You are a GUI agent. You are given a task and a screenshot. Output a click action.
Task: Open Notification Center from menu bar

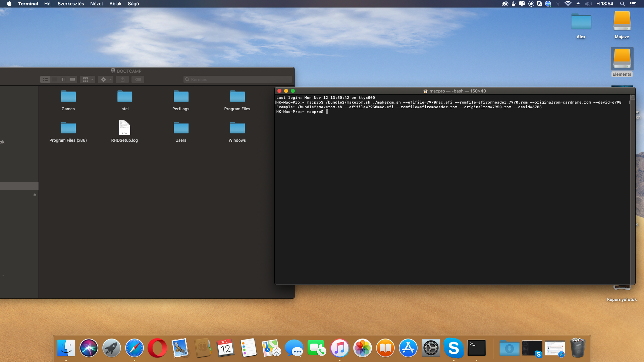point(633,4)
